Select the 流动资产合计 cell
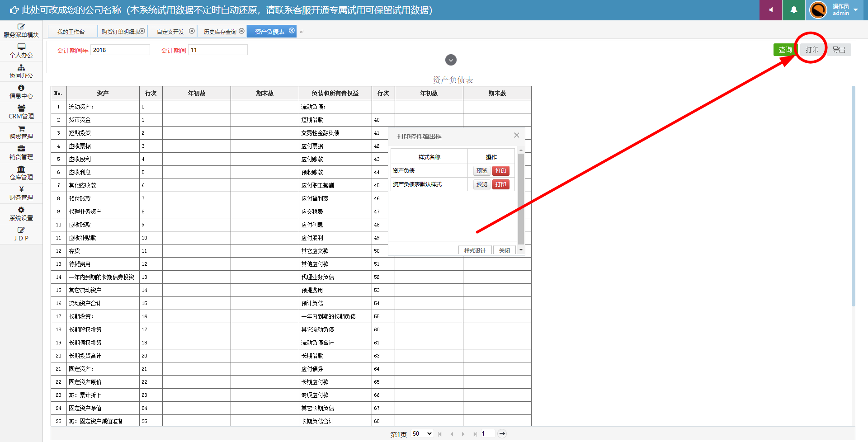This screenshot has width=868, height=442. pyautogui.click(x=103, y=303)
